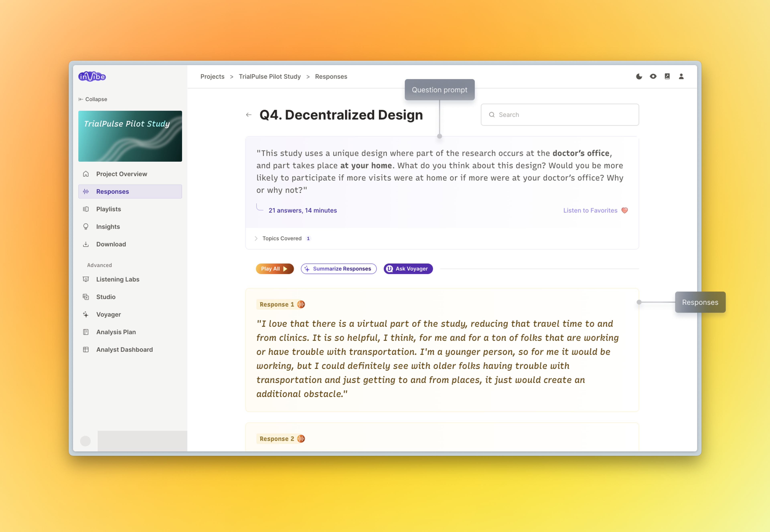770x532 pixels.
Task: Open the user profile icon
Action: (x=681, y=76)
